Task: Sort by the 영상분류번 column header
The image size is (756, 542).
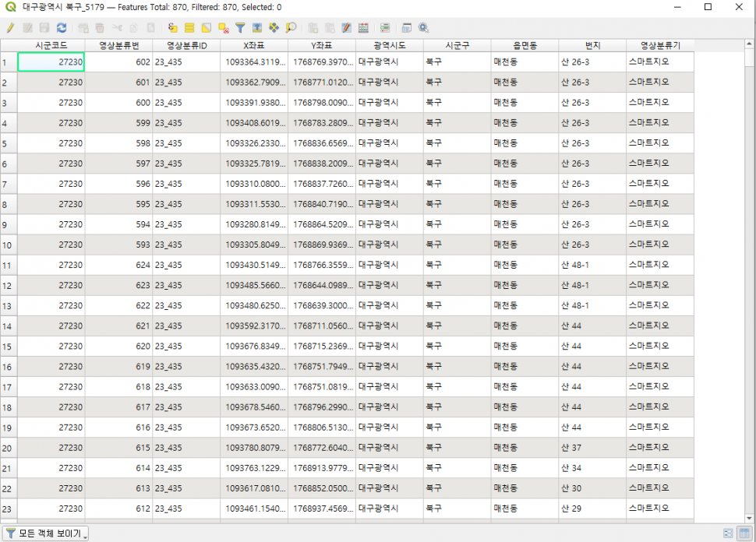Action: point(119,45)
